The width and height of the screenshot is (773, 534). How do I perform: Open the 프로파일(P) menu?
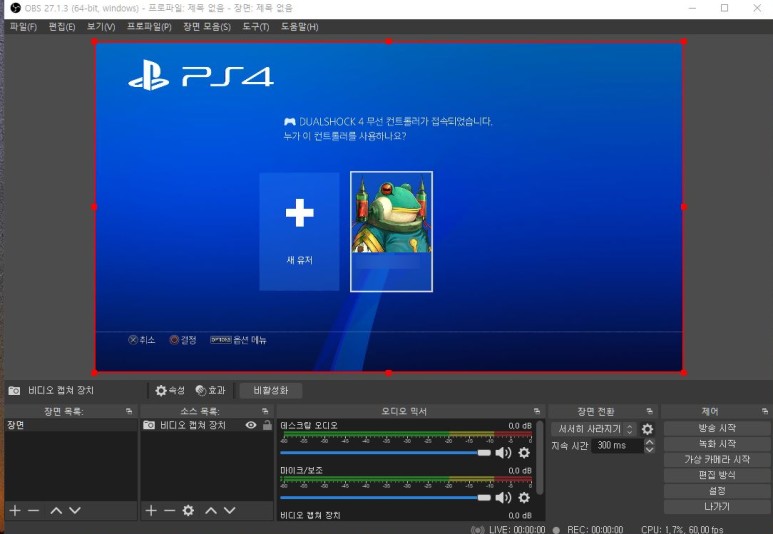coord(149,27)
